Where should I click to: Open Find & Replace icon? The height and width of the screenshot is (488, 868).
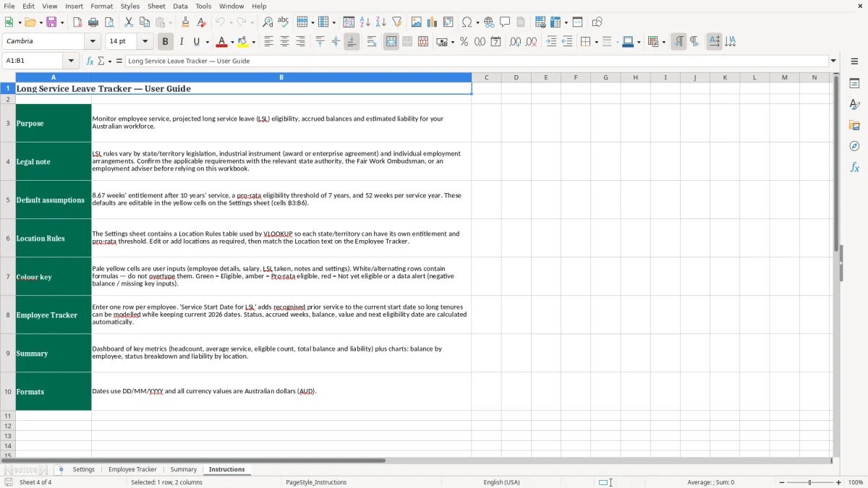pos(268,22)
